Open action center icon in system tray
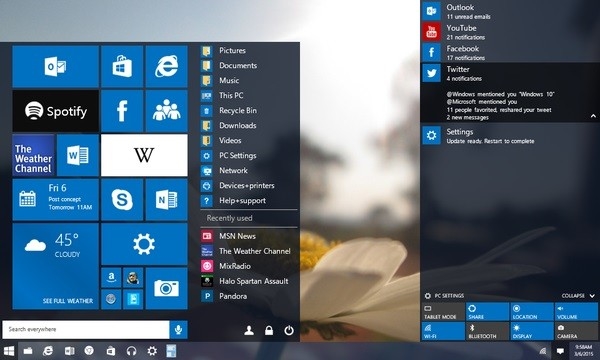 560,351
